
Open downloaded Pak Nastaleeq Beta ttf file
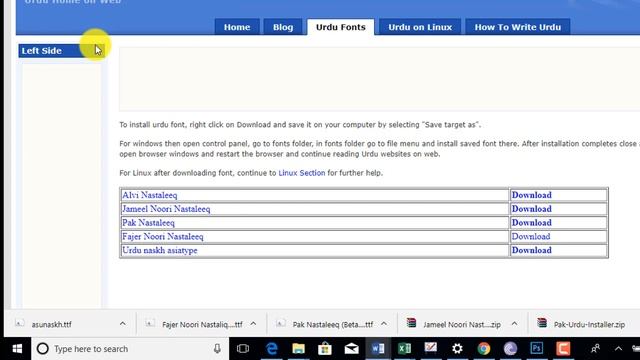pyautogui.click(x=333, y=324)
